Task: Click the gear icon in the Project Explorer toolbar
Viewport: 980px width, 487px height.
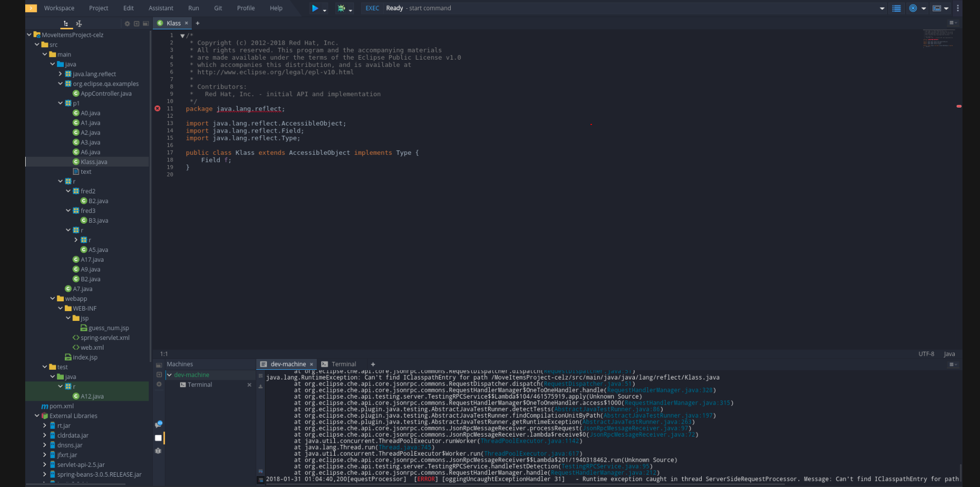Action: (x=127, y=23)
